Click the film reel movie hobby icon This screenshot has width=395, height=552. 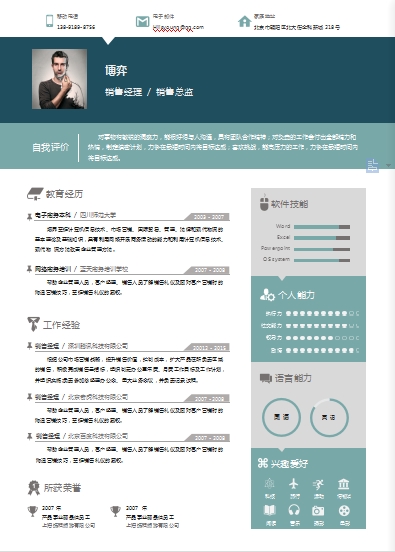(344, 510)
